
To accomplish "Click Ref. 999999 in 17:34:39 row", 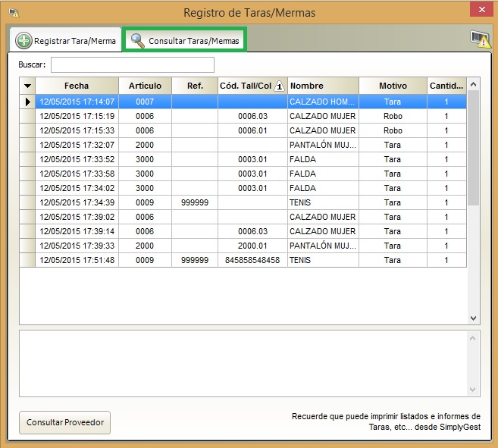I will (195, 202).
